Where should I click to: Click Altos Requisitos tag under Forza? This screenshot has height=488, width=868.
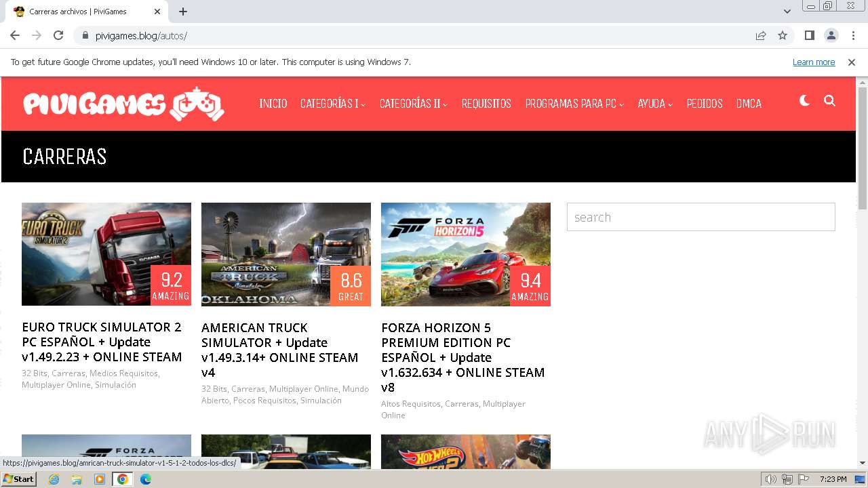[411, 404]
